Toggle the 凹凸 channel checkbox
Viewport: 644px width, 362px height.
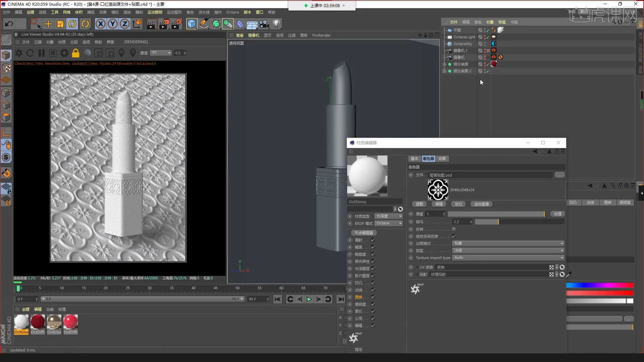coord(373,283)
